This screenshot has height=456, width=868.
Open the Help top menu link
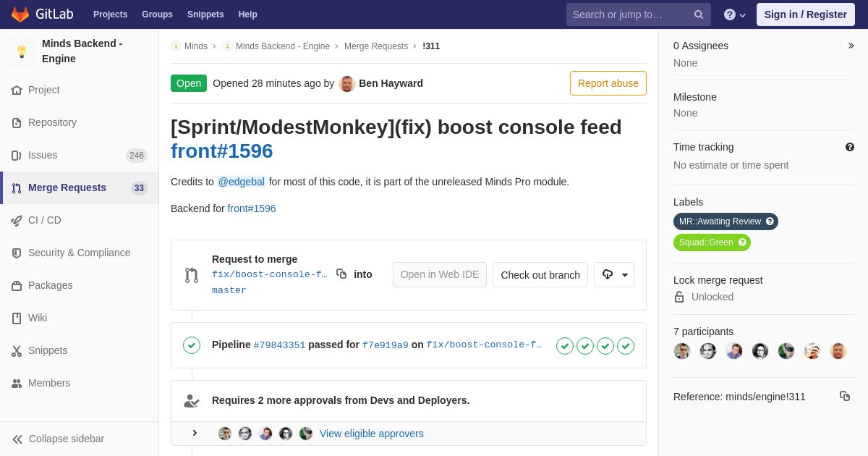(x=248, y=14)
